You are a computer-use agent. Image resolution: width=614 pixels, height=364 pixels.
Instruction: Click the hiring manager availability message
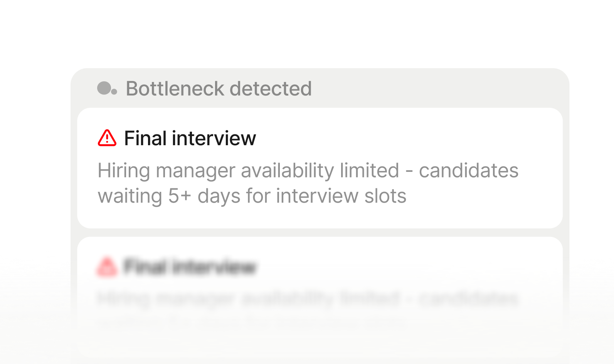[x=308, y=171]
